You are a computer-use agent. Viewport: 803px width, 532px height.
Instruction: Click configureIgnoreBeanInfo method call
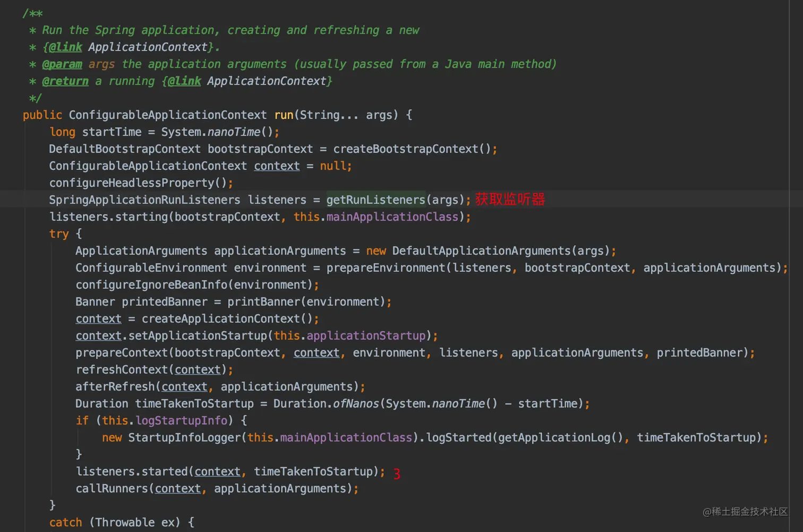[151, 285]
